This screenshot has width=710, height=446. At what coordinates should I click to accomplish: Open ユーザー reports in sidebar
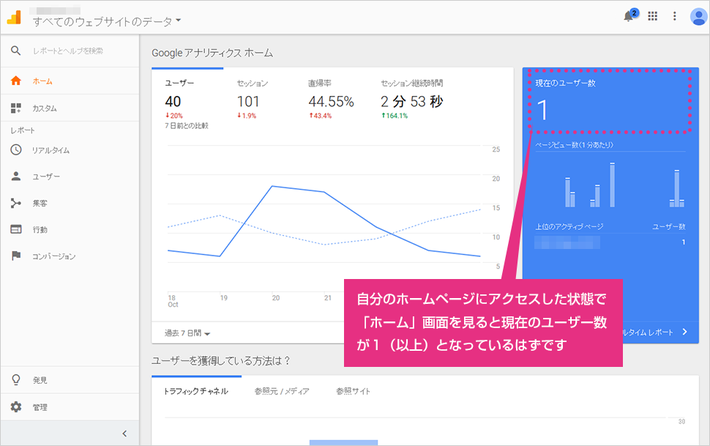70,177
